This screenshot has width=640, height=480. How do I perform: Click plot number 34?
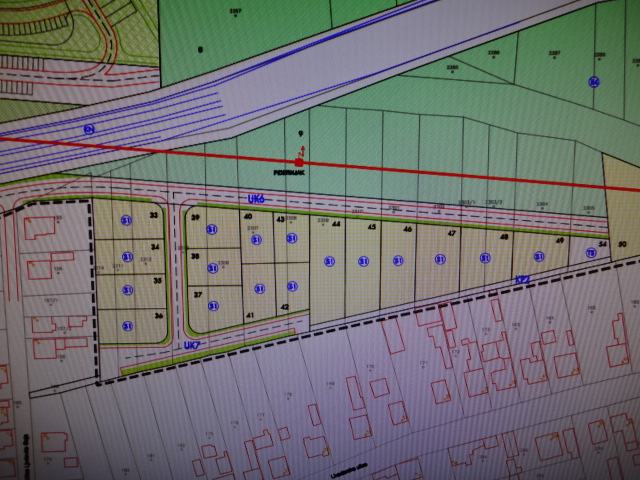[x=155, y=247]
